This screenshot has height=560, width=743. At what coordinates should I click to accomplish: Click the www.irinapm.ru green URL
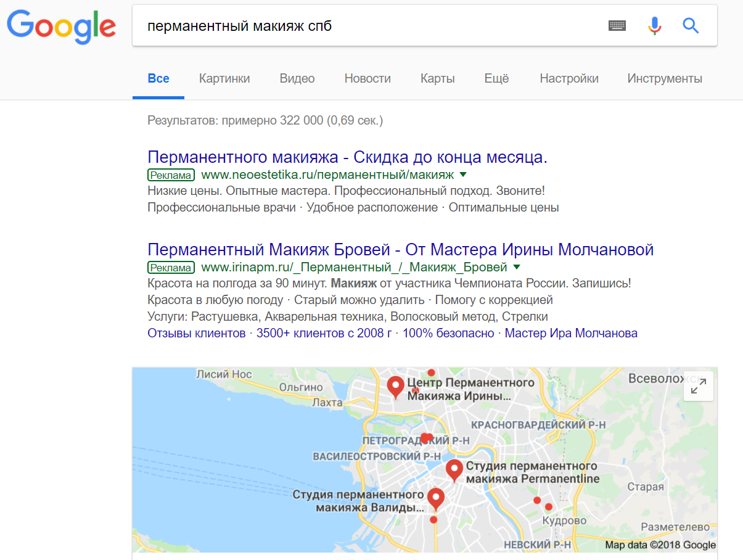click(x=355, y=268)
